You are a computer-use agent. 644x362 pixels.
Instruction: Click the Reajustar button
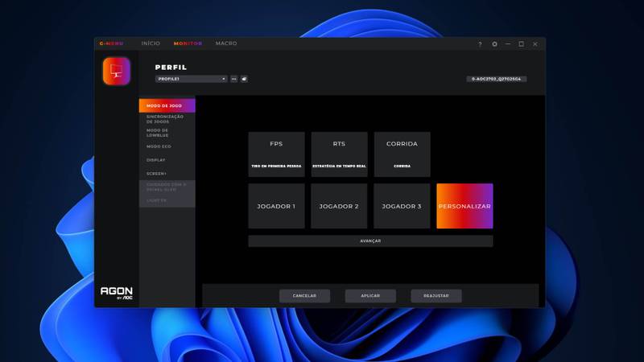436,295
